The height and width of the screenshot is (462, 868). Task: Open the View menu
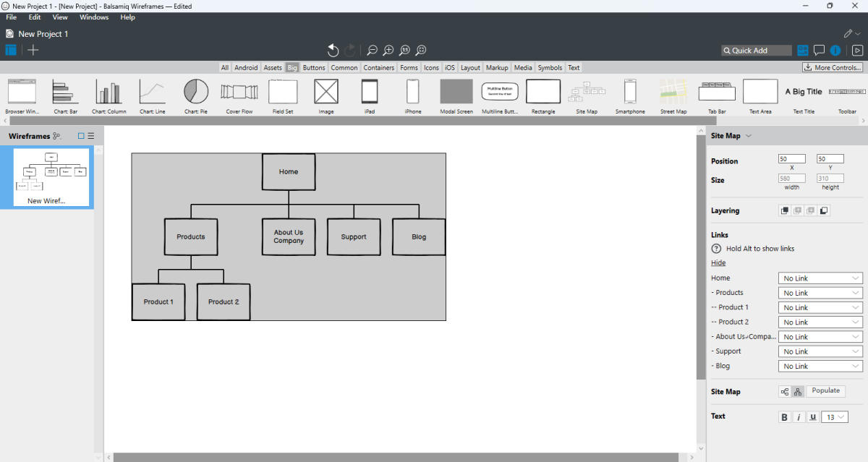click(60, 17)
